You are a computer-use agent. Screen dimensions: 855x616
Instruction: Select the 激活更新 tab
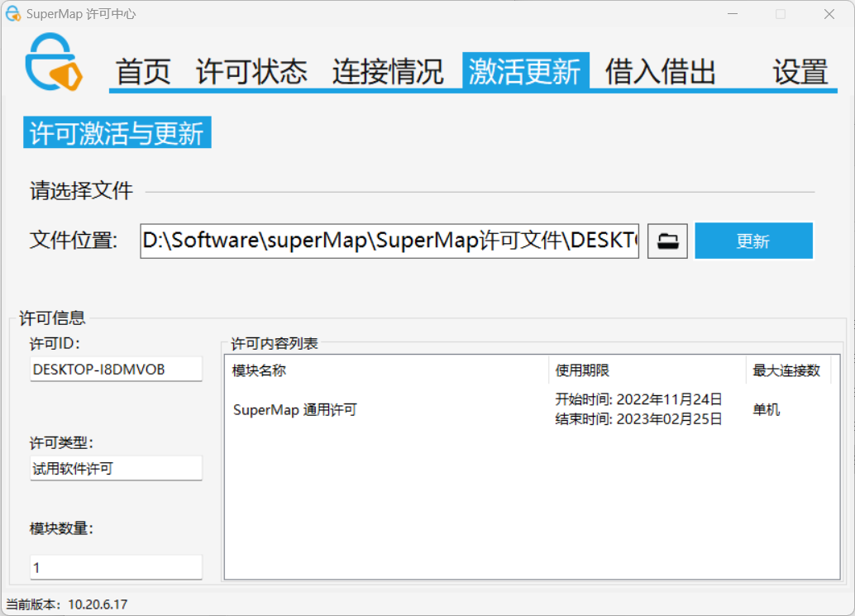click(x=526, y=71)
